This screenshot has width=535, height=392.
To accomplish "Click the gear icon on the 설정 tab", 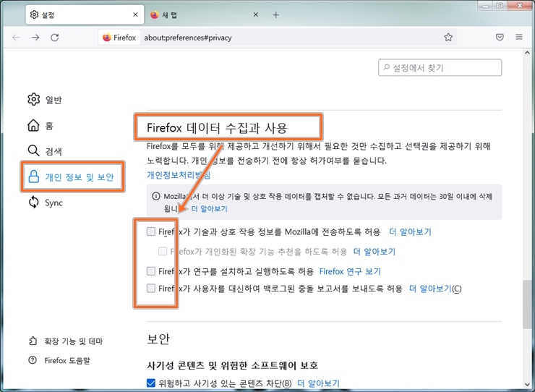I will [34, 14].
